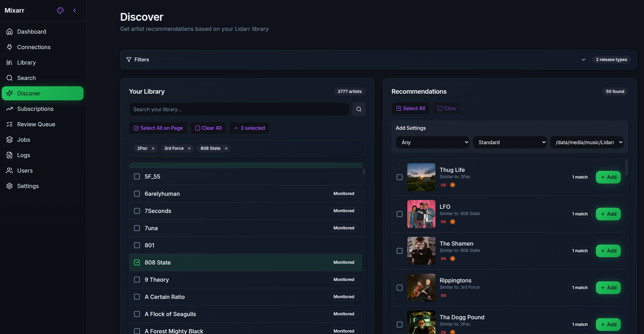Expand the Filters panel chevron
This screenshot has height=334, width=644.
pyautogui.click(x=583, y=60)
